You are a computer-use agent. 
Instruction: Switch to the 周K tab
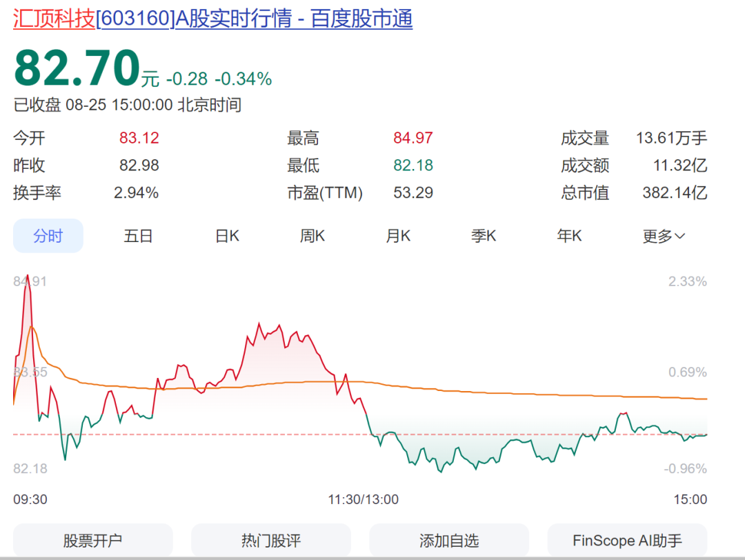point(312,236)
